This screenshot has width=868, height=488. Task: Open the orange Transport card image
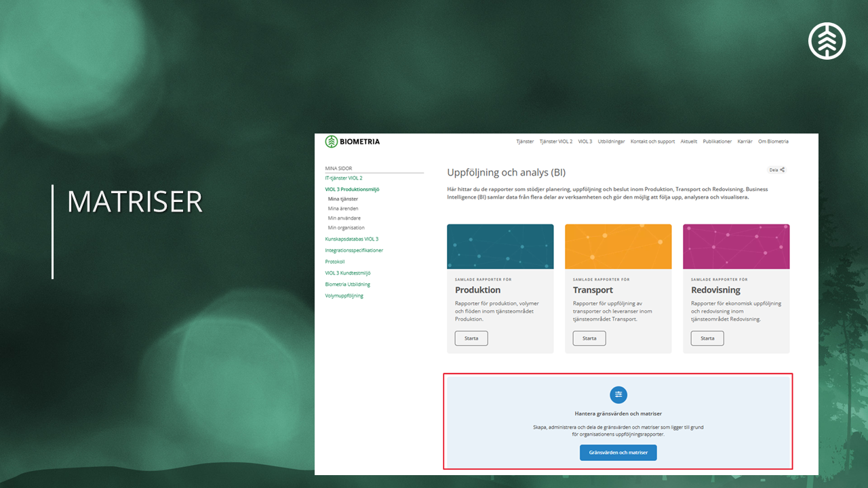[618, 247]
